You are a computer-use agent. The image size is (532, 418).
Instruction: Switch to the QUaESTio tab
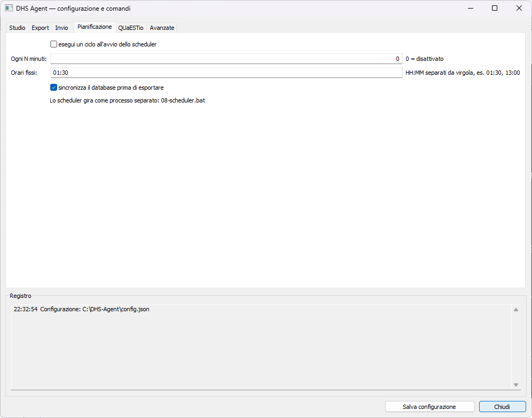(x=131, y=28)
